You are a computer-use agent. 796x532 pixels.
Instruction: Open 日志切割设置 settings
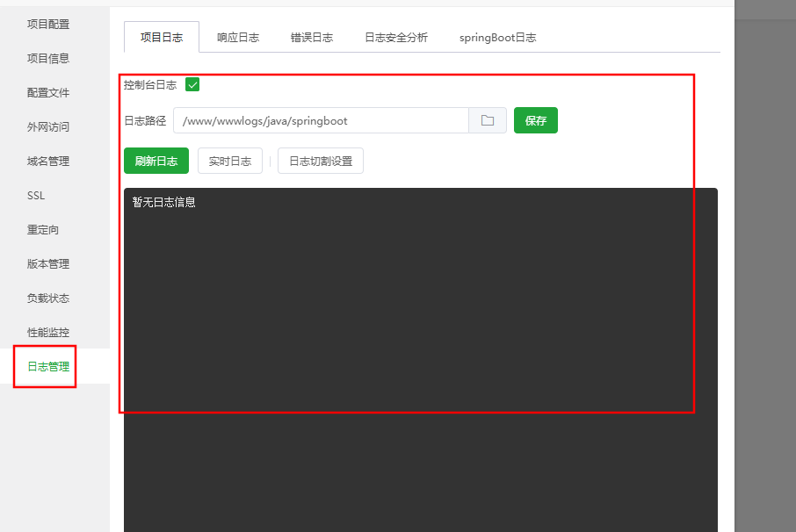[321, 161]
